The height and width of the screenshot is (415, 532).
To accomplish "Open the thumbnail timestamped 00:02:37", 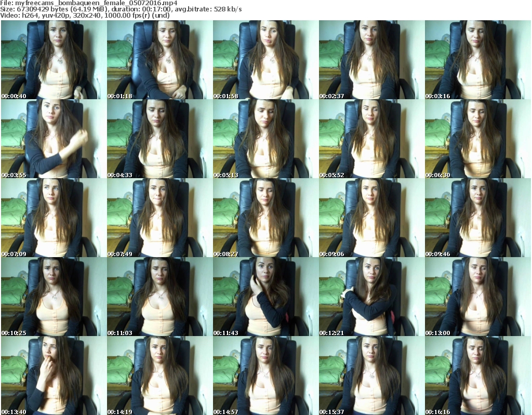I will pos(371,60).
